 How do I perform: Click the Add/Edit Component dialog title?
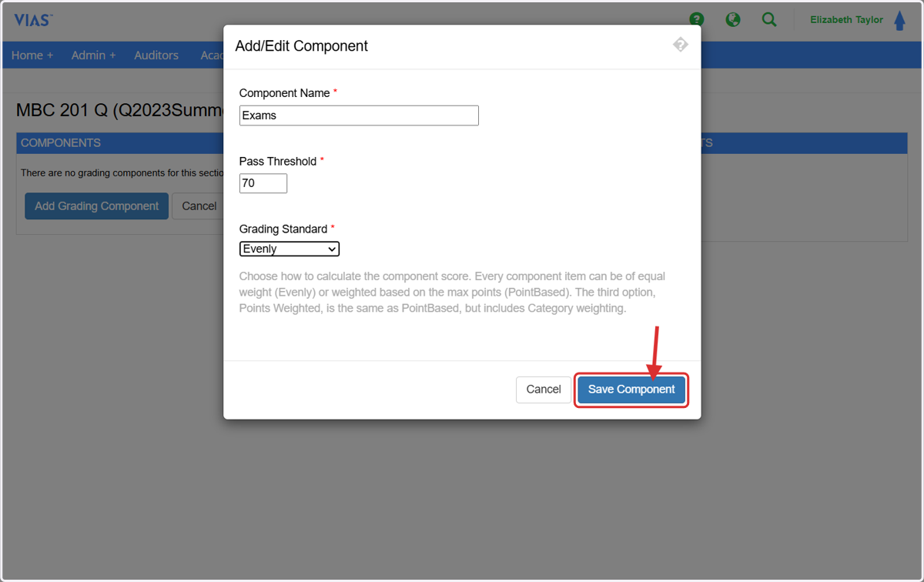302,46
